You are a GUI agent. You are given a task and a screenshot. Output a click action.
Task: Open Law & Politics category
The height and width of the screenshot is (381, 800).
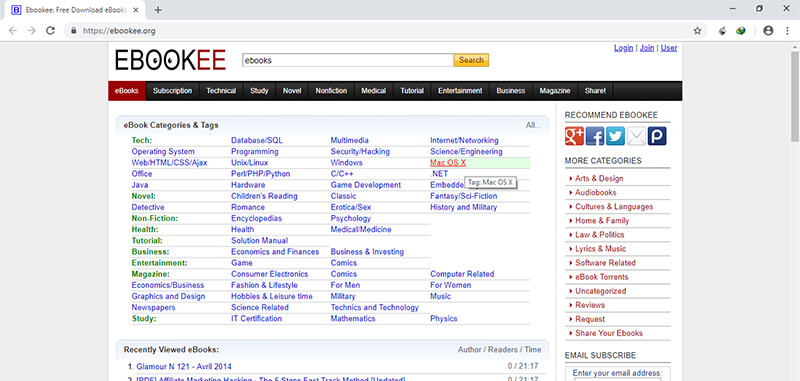599,235
